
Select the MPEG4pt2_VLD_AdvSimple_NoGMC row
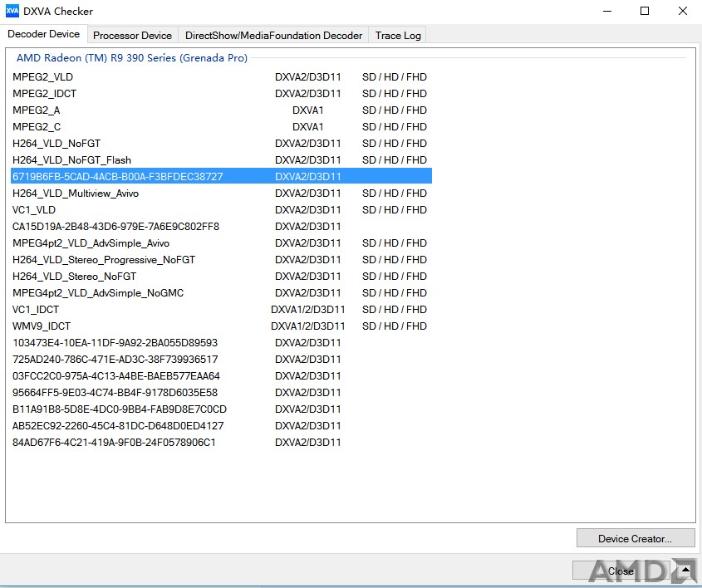[221, 292]
